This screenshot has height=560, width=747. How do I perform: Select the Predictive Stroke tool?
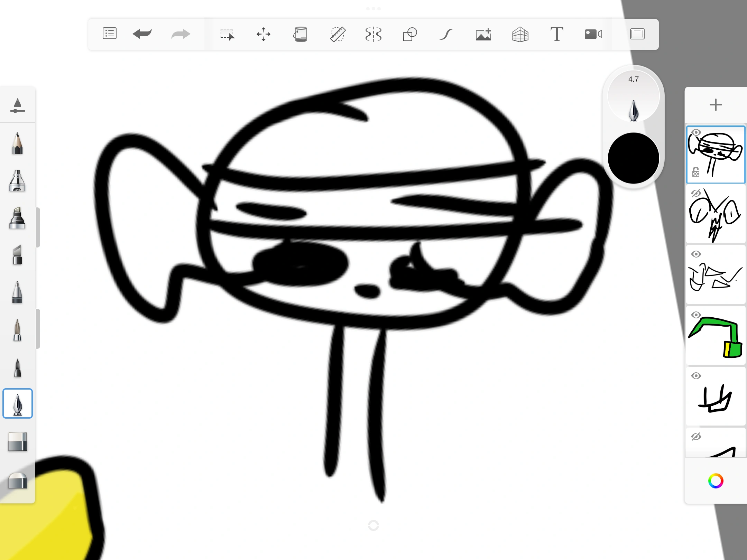446,34
